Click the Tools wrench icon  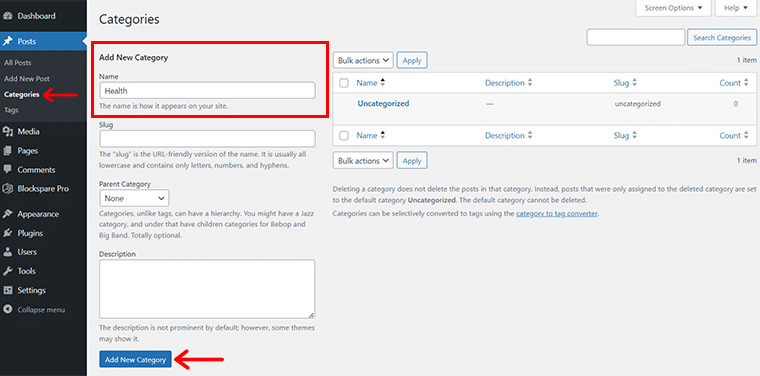pos(7,271)
